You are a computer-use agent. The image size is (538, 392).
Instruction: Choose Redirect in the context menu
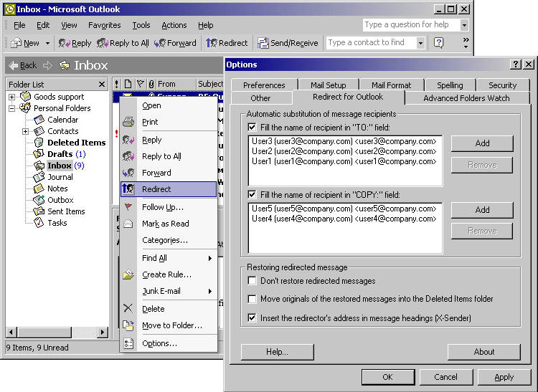[x=169, y=189]
